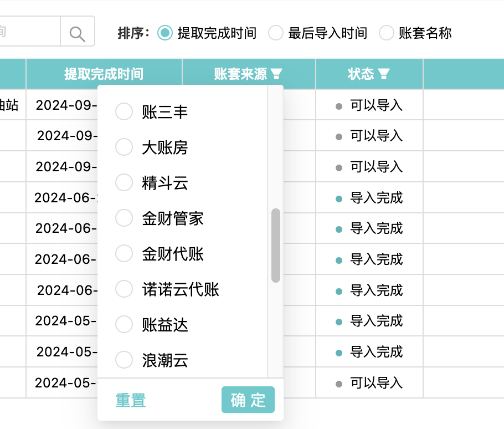
Task: Open the 状态 filter funnel icon
Action: click(x=384, y=74)
